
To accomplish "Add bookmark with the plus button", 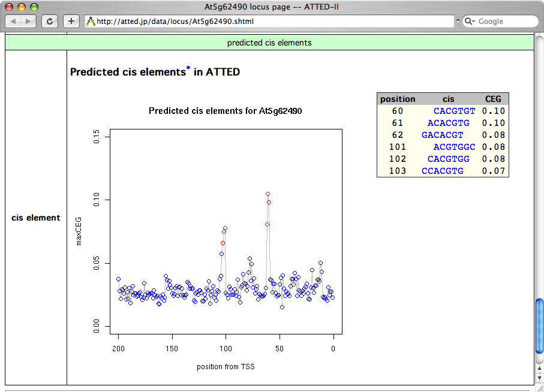I will coord(71,21).
